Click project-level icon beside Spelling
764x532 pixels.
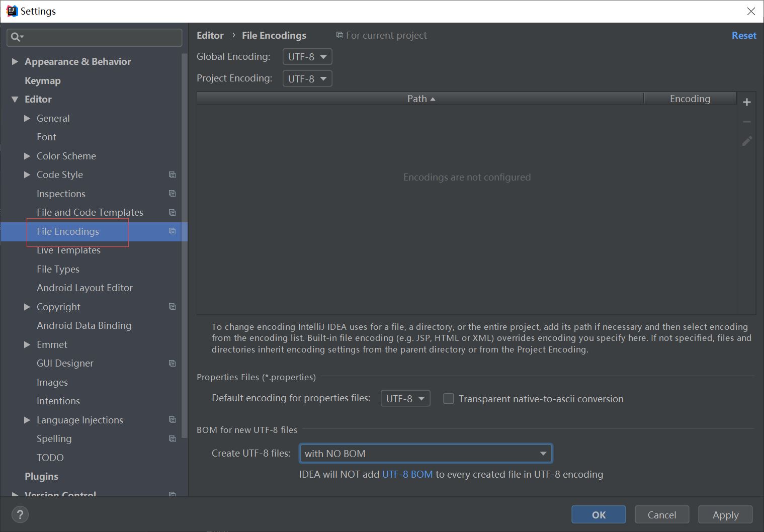[173, 438]
